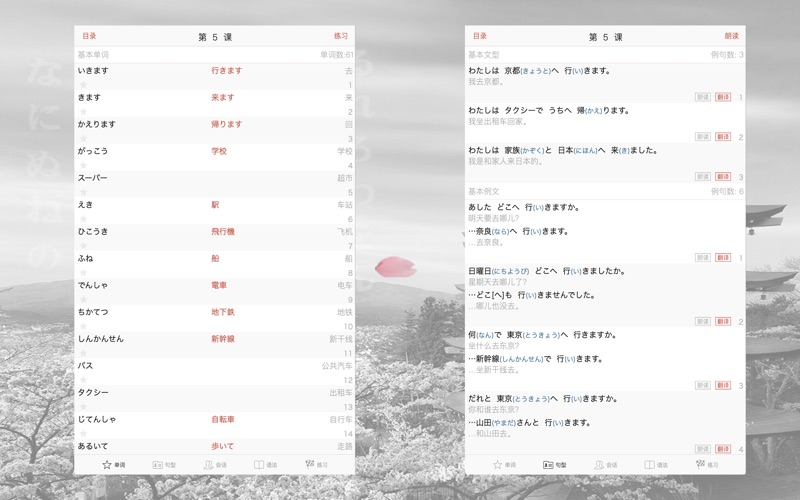Open 语法 tab in right panel

pyautogui.click(x=656, y=465)
